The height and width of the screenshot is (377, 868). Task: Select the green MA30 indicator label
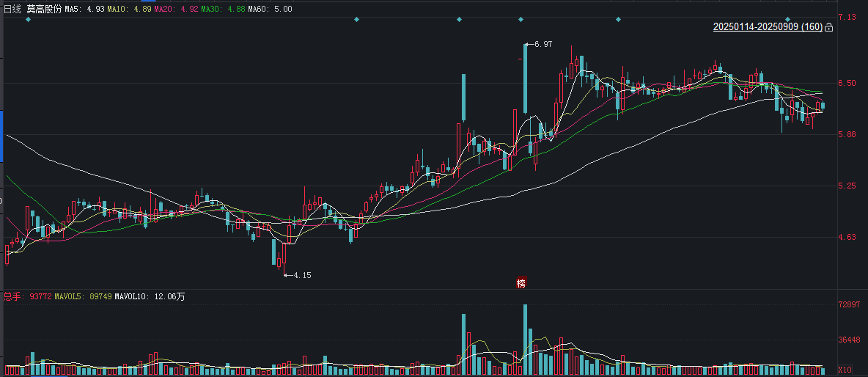pos(221,10)
